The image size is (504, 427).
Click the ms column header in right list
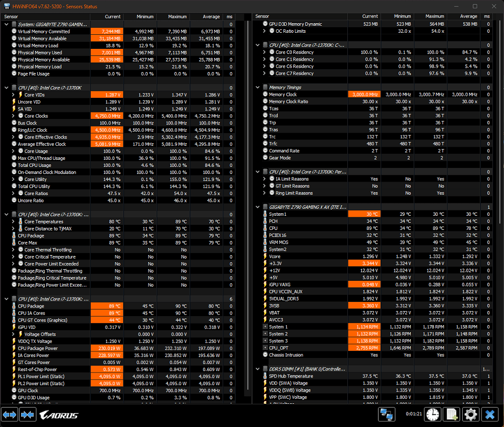(487, 17)
